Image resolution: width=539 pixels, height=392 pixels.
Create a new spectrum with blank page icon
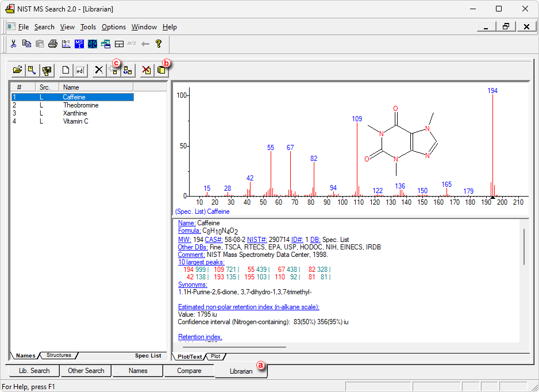(x=66, y=70)
